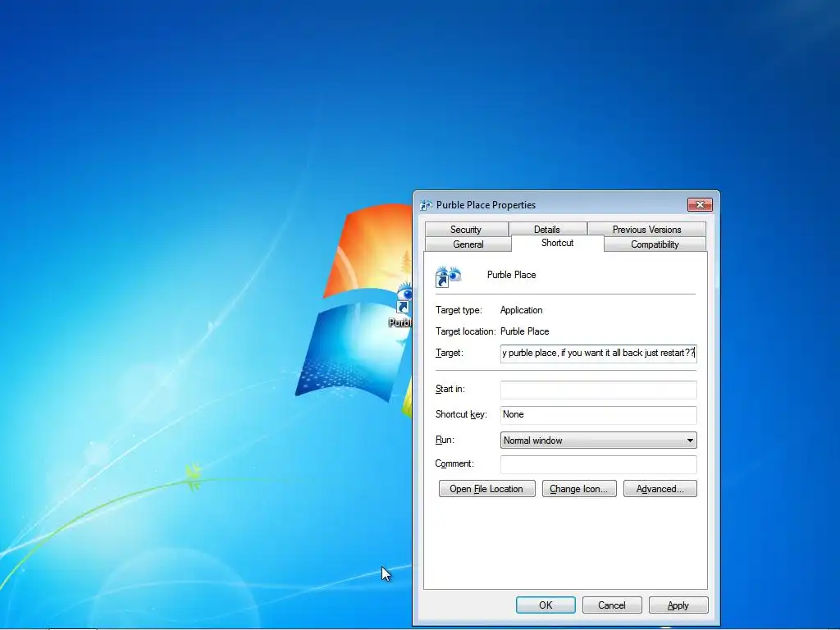Click the Change Icon button

click(x=578, y=489)
